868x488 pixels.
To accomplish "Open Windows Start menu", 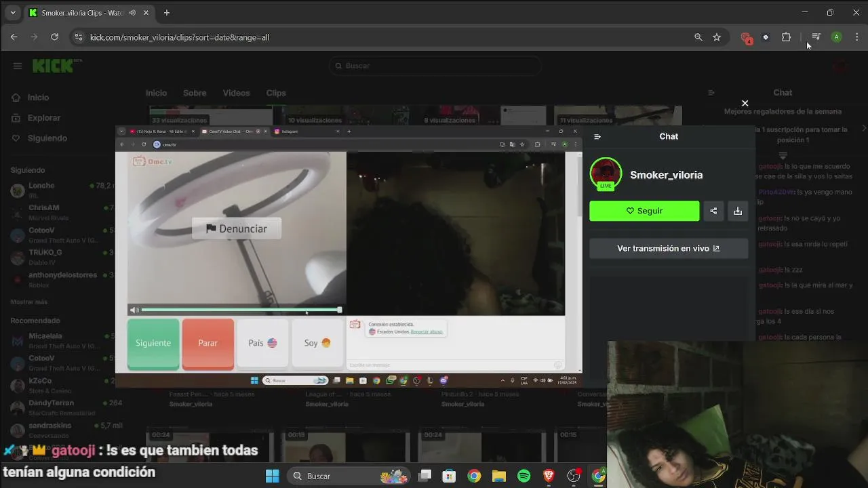I will pyautogui.click(x=272, y=476).
